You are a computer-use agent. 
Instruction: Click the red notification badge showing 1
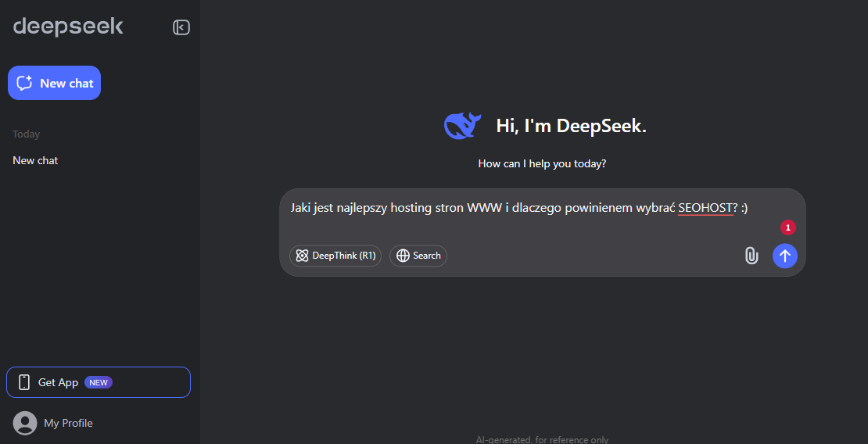tap(787, 227)
